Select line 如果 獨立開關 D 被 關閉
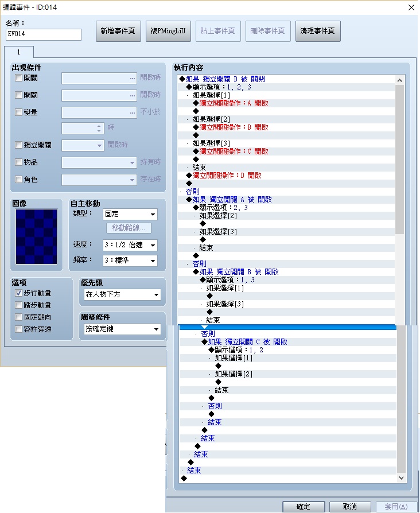 [x=286, y=79]
